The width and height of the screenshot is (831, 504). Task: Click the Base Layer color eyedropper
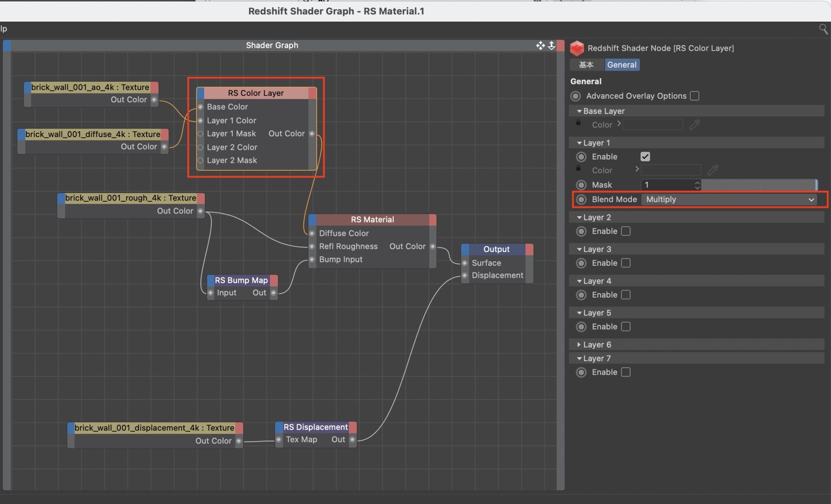694,125
